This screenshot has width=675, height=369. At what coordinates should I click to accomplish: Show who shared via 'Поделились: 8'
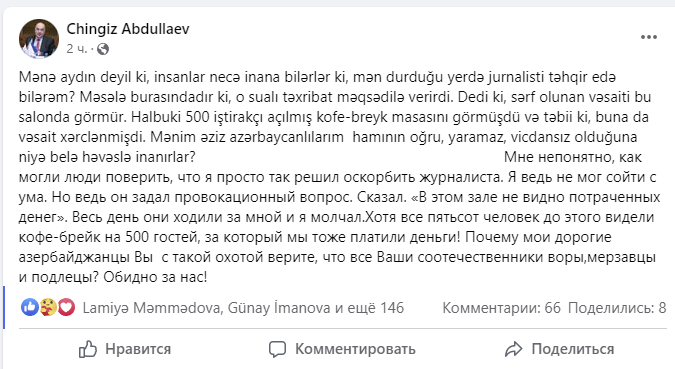pyautogui.click(x=617, y=308)
